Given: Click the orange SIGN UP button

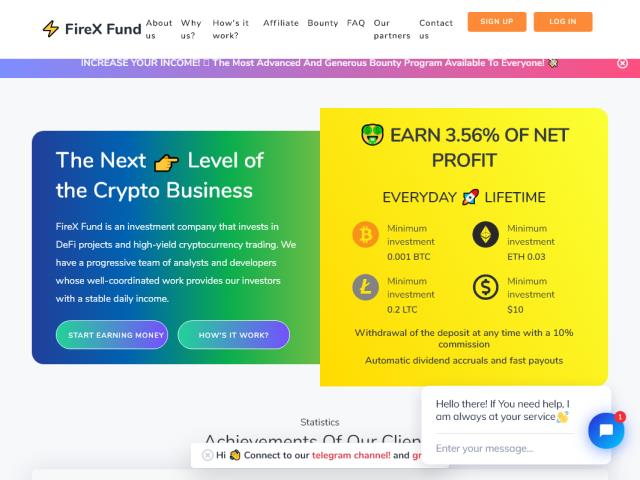Looking at the screenshot, I should point(497,22).
